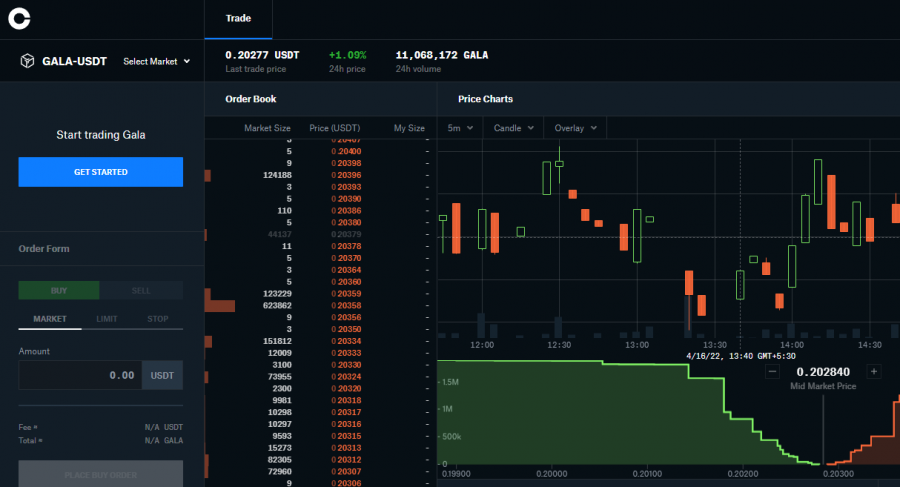Select order book price 0.20370
The height and width of the screenshot is (487, 900).
pos(346,258)
